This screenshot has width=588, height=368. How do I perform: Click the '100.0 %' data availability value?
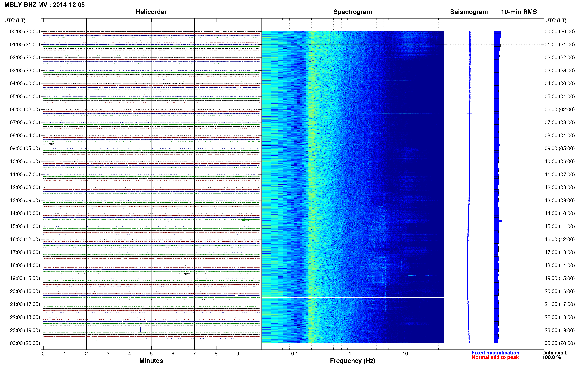(x=552, y=357)
